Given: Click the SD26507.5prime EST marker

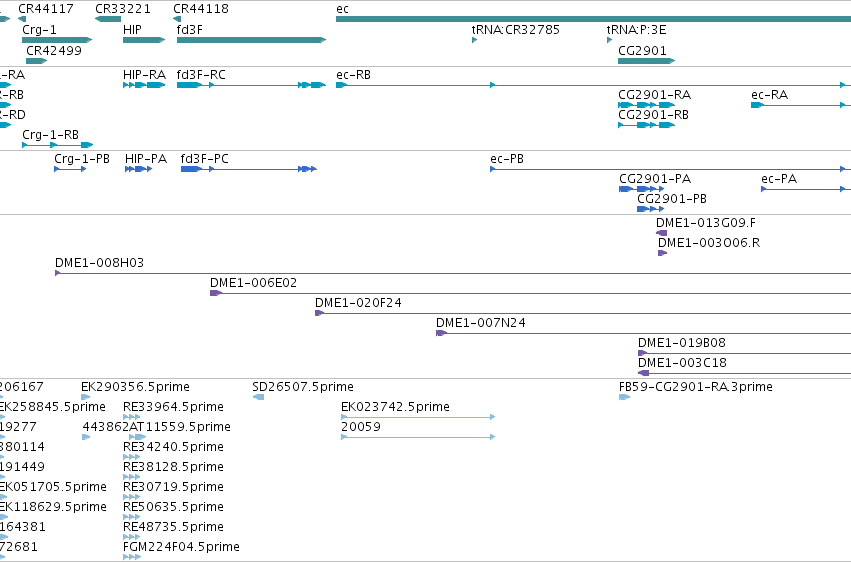Looking at the screenshot, I should [258, 397].
